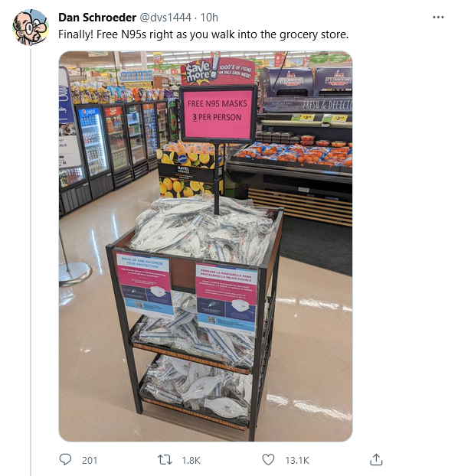The width and height of the screenshot is (458, 476).
Task: Click the 1.8K retweets count
Action: click(191, 460)
